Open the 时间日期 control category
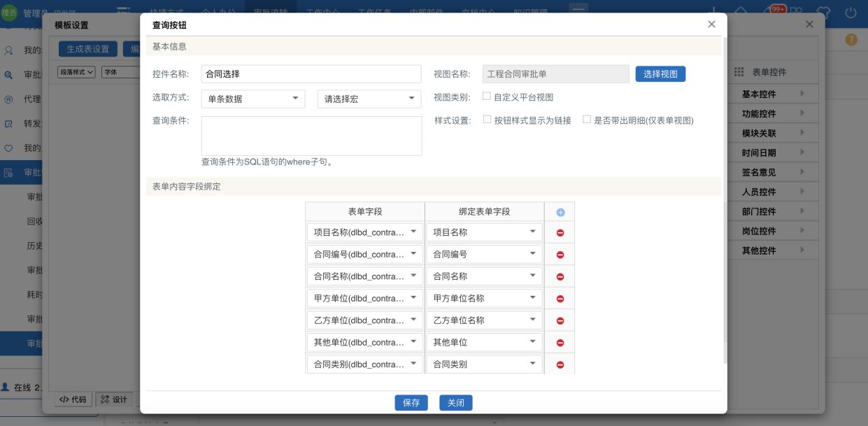The image size is (868, 426). click(772, 152)
